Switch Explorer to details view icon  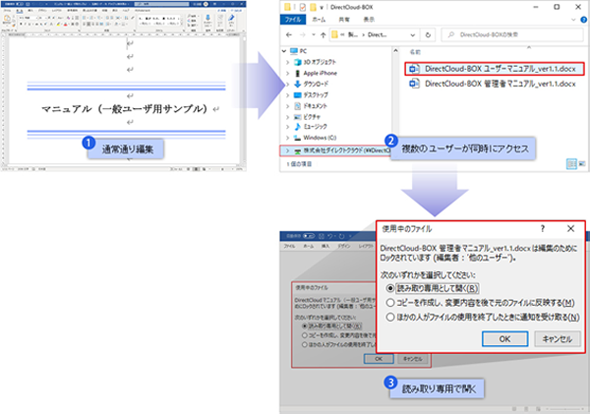point(572,164)
